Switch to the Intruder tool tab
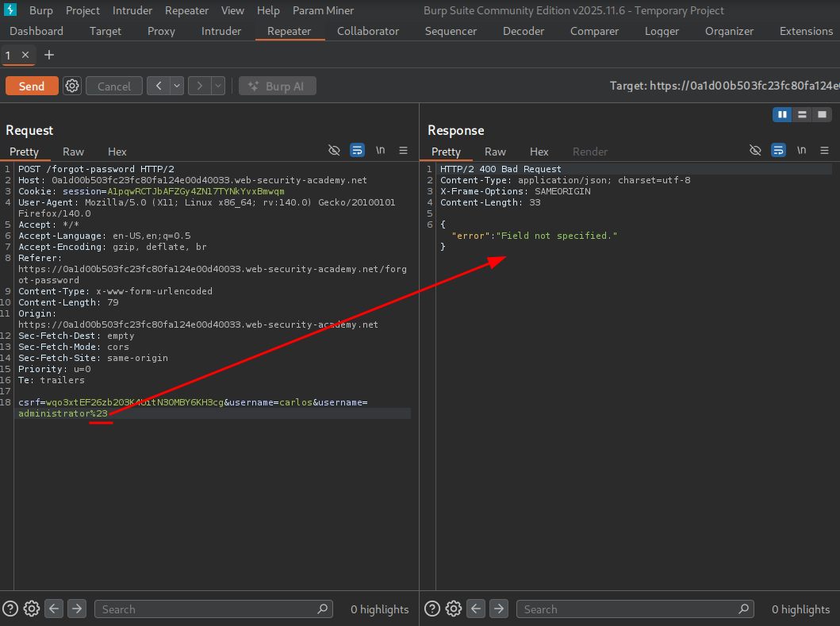Viewport: 840px width, 626px height. pyautogui.click(x=221, y=31)
